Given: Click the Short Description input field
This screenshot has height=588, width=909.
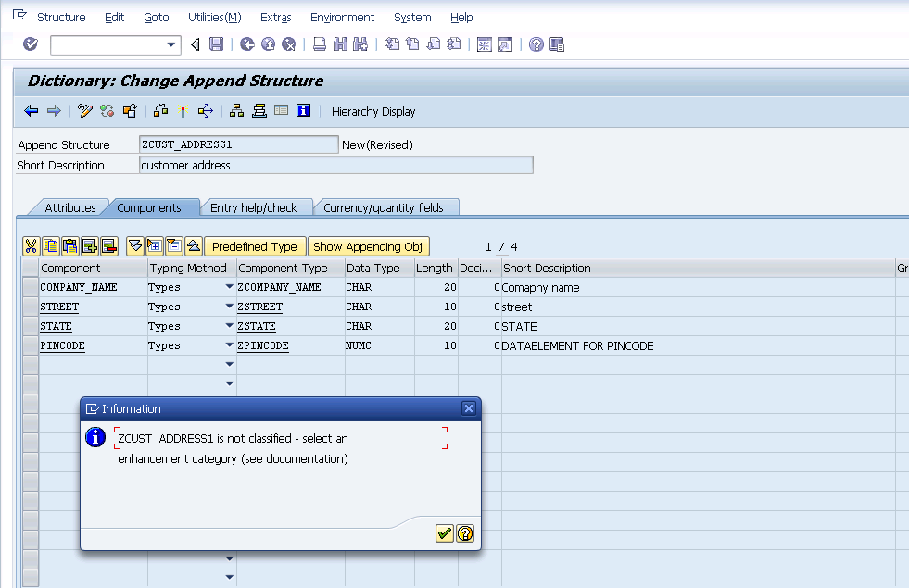Looking at the screenshot, I should [334, 165].
